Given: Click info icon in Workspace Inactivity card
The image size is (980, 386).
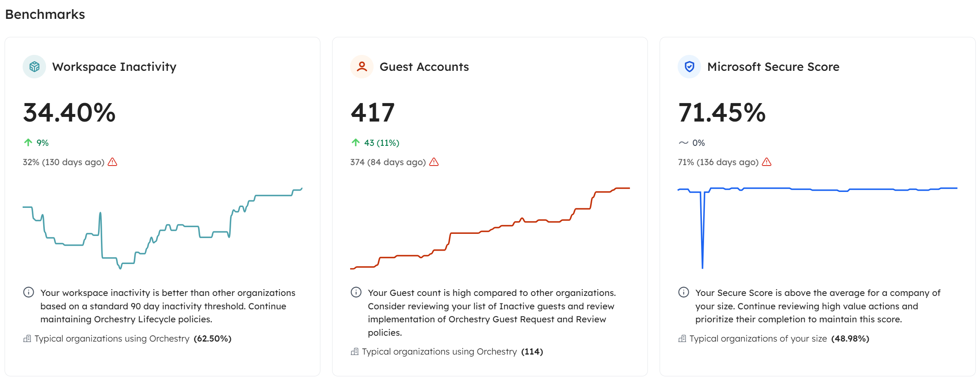Looking at the screenshot, I should 28,292.
